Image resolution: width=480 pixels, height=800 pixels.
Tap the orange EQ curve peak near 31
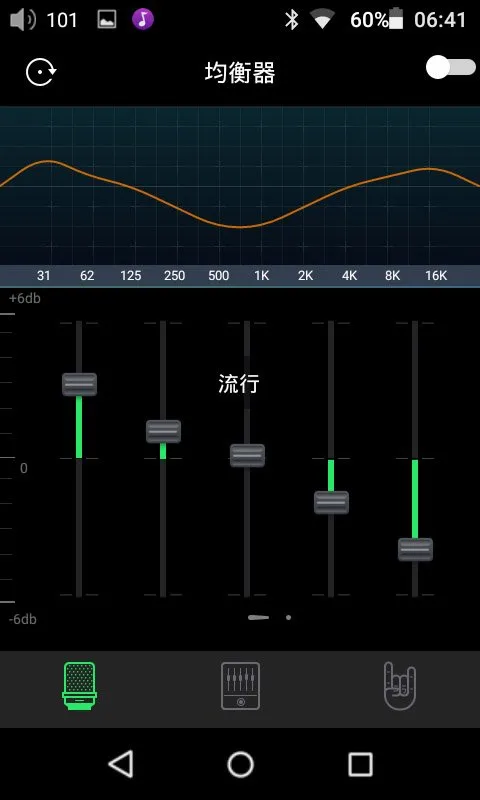(x=49, y=161)
